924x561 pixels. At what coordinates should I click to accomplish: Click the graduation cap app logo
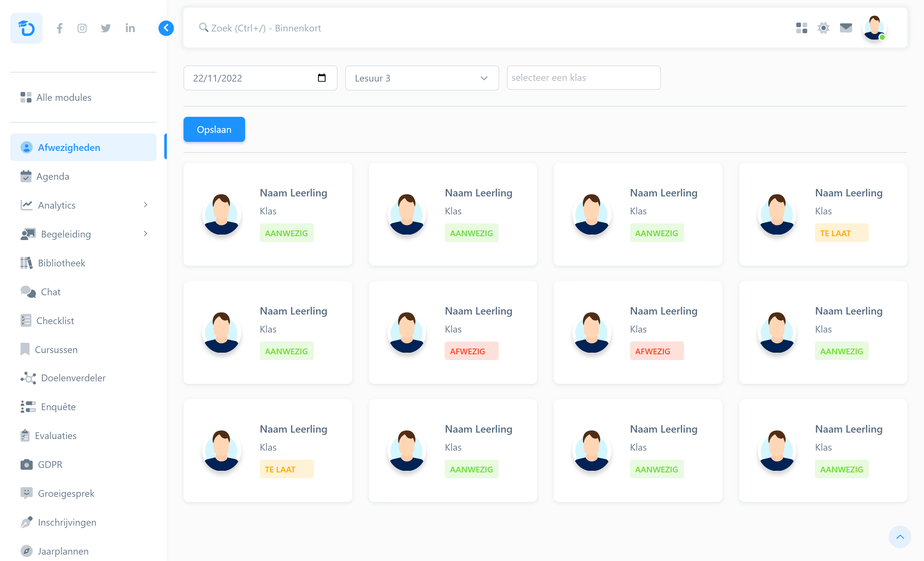pos(26,28)
